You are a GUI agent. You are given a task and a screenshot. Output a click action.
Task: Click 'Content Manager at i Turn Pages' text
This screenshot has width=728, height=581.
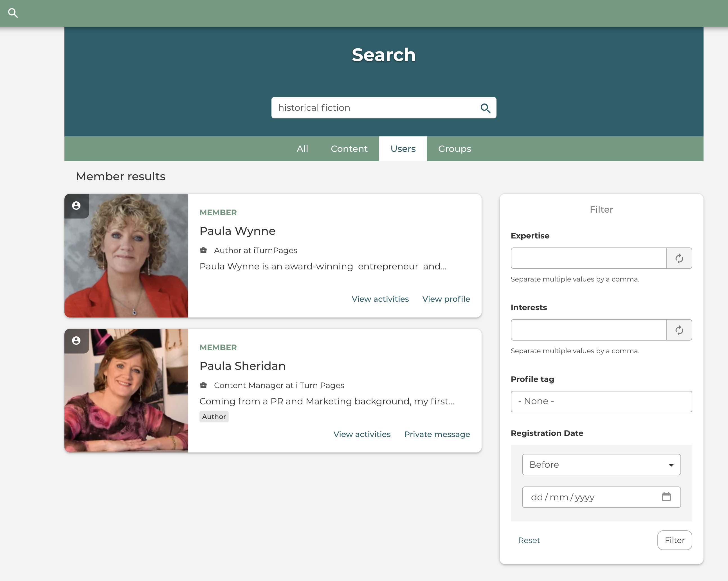click(x=279, y=385)
